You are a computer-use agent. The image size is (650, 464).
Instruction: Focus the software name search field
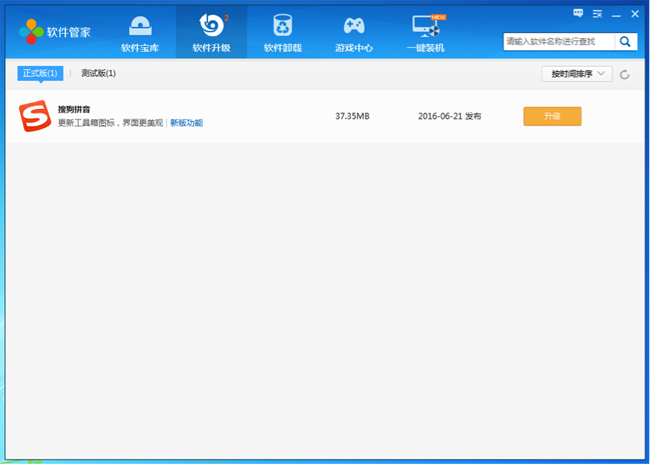pos(558,41)
